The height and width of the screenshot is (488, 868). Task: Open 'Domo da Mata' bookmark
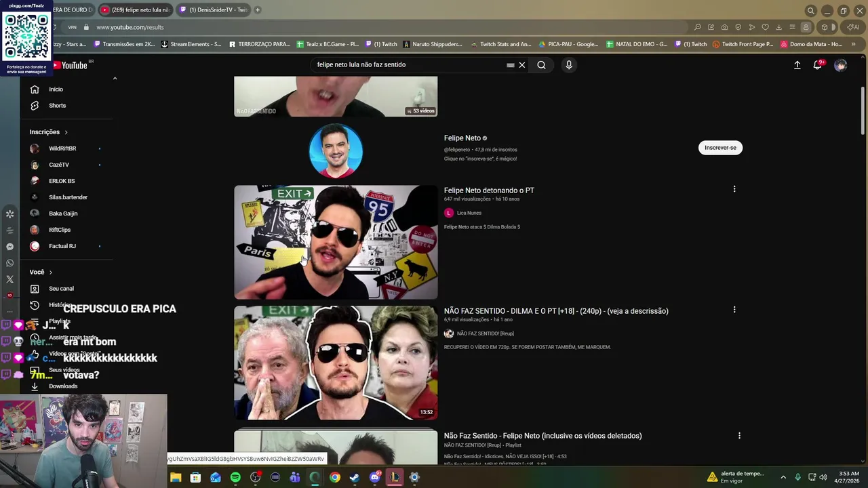(811, 44)
